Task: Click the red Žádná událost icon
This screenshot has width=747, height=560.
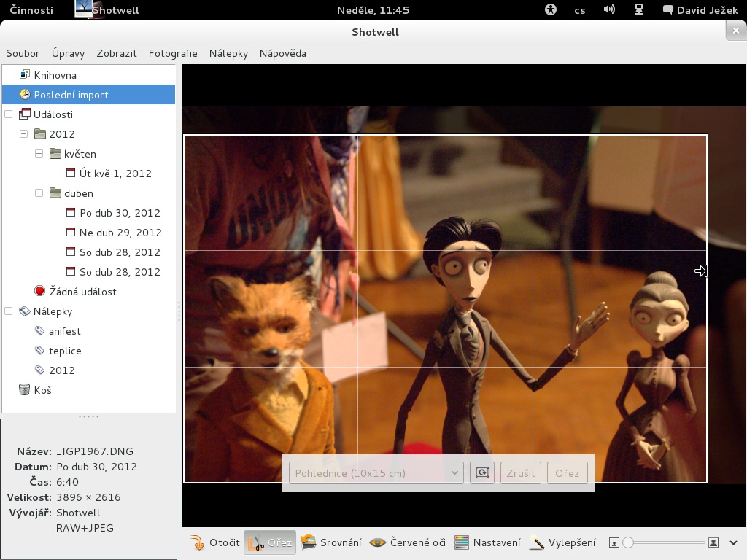Action: pyautogui.click(x=39, y=290)
